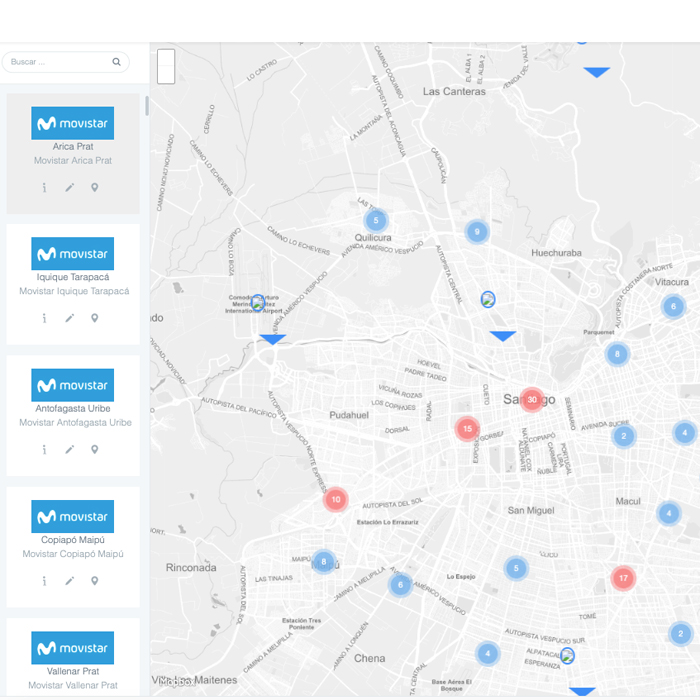Edit the Iquique Tarapacá store
700x700 pixels.
[x=70, y=318]
